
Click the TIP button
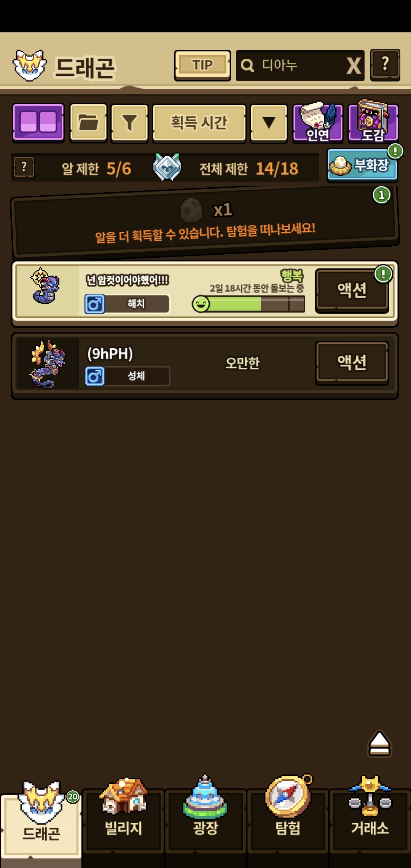click(202, 65)
